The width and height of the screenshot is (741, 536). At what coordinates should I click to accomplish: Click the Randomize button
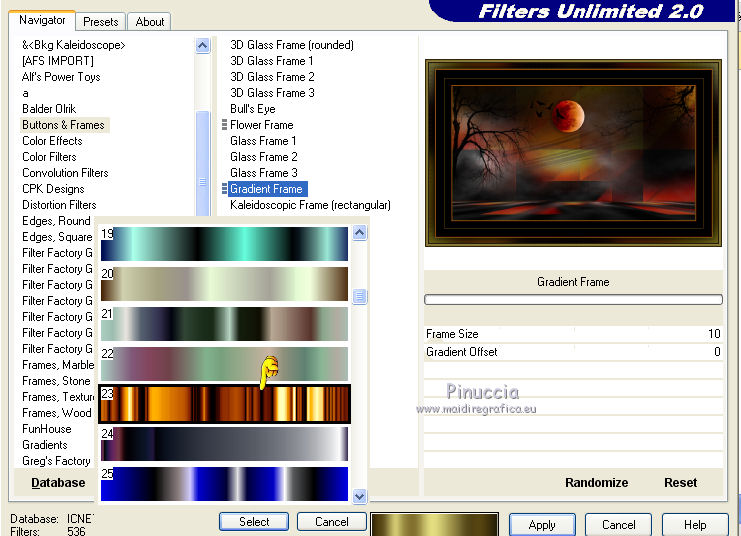(596, 482)
